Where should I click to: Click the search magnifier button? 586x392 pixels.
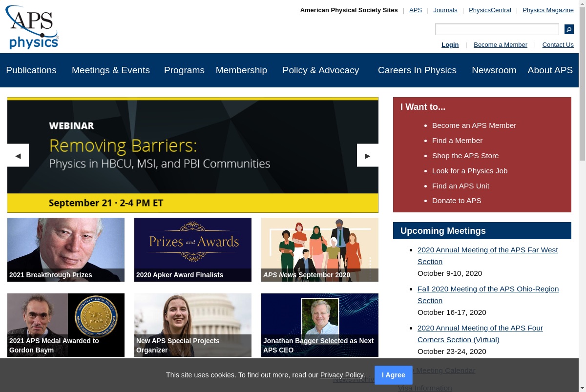(x=569, y=29)
